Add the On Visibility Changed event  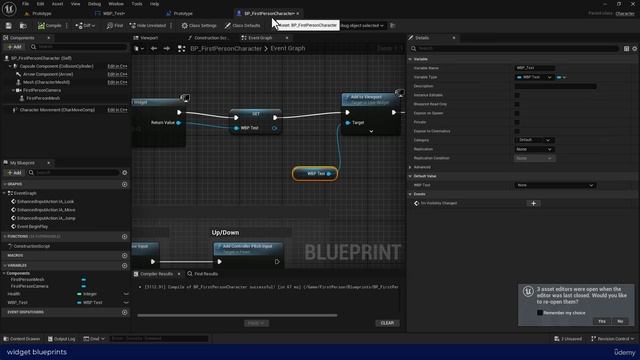(533, 203)
